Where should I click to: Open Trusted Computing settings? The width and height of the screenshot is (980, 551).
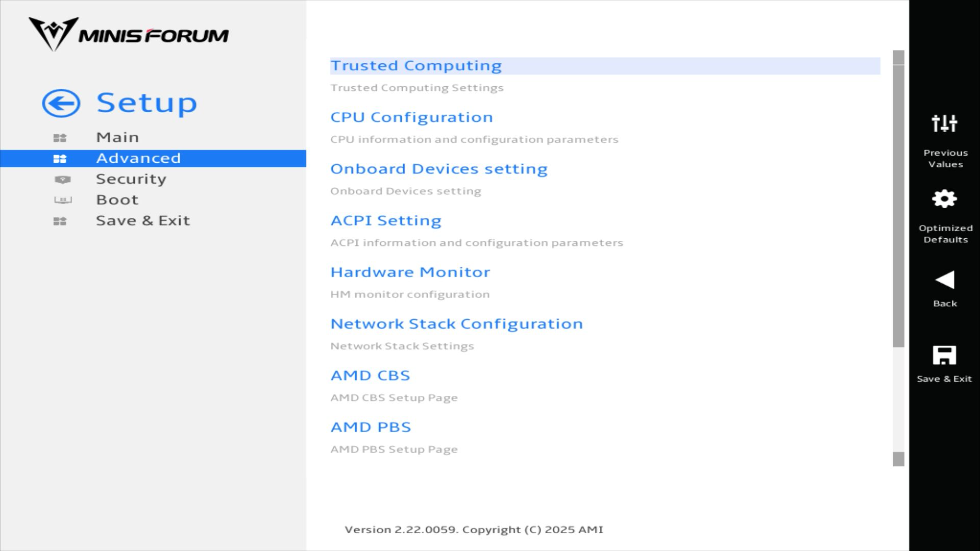click(x=416, y=66)
